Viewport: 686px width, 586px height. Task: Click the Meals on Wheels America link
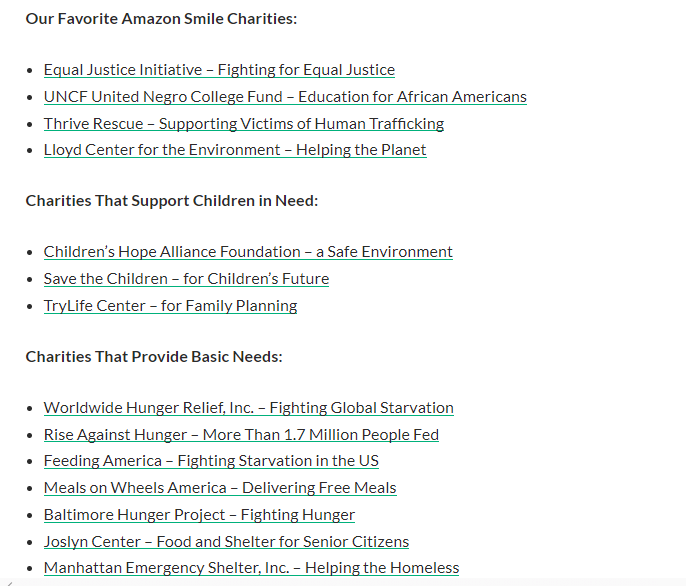(x=220, y=488)
